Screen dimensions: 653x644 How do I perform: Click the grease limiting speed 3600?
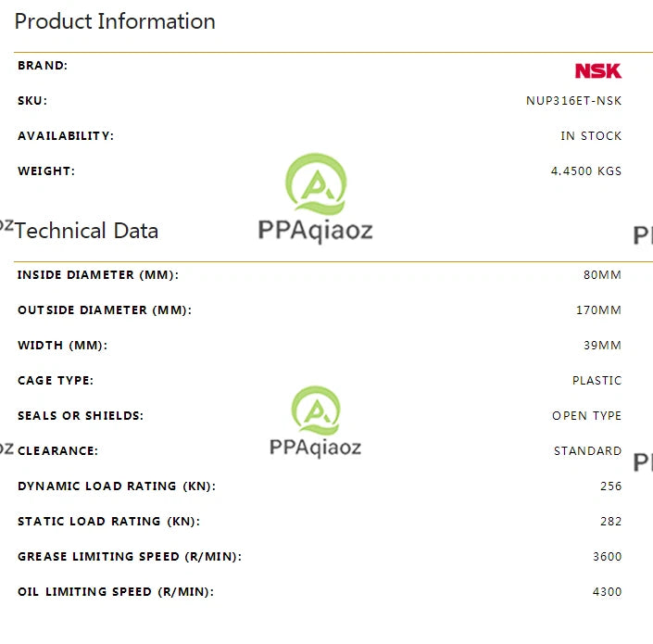[608, 557]
